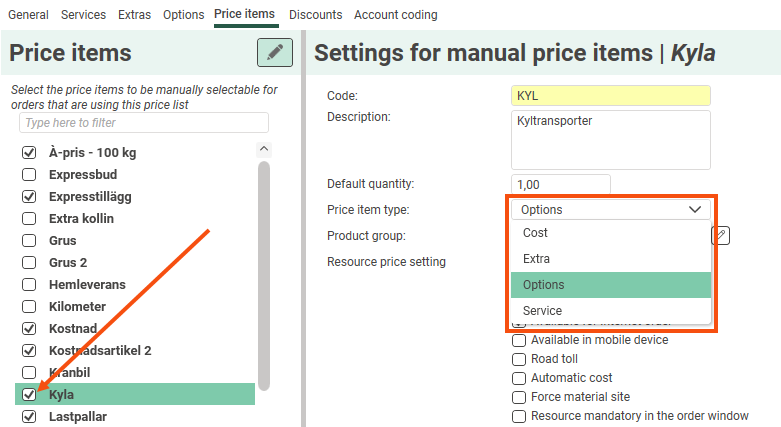This screenshot has height=427, width=781.
Task: Select the Hemleverans list item
Action: pyautogui.click(x=87, y=284)
